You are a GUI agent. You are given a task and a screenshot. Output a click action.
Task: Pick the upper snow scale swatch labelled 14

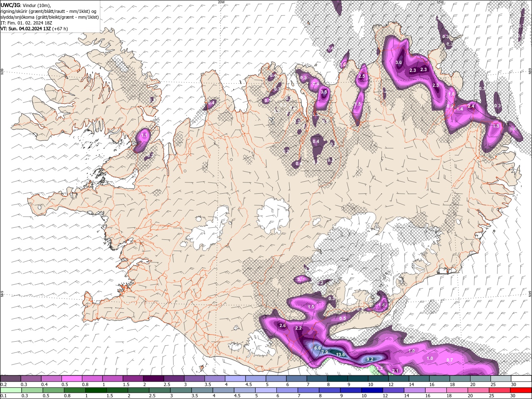[419, 379]
